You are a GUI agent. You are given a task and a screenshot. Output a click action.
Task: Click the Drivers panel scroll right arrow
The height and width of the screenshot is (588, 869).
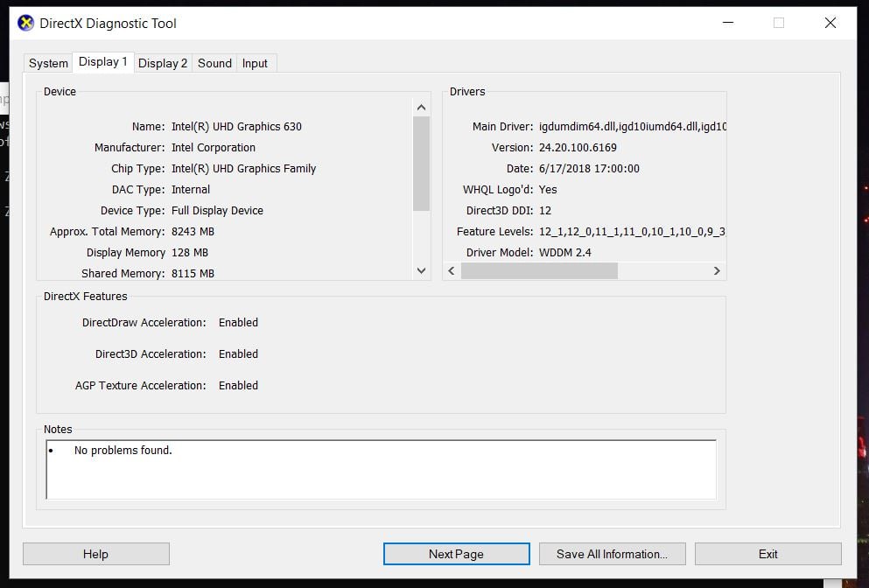click(x=717, y=270)
